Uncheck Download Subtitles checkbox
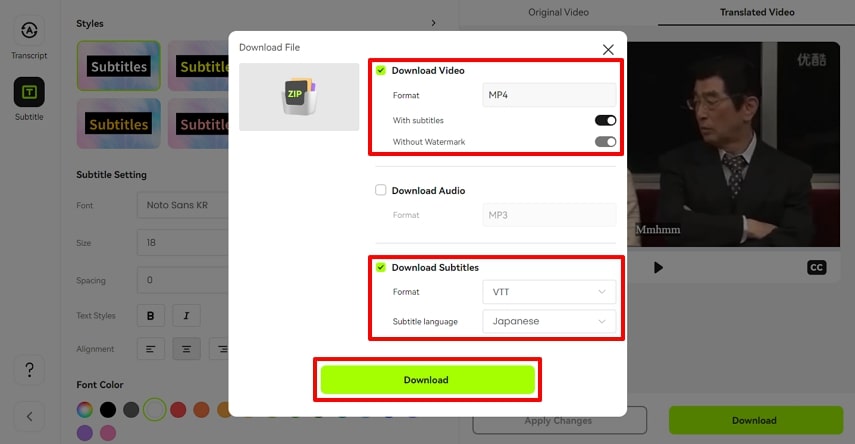855x444 pixels. pyautogui.click(x=381, y=267)
